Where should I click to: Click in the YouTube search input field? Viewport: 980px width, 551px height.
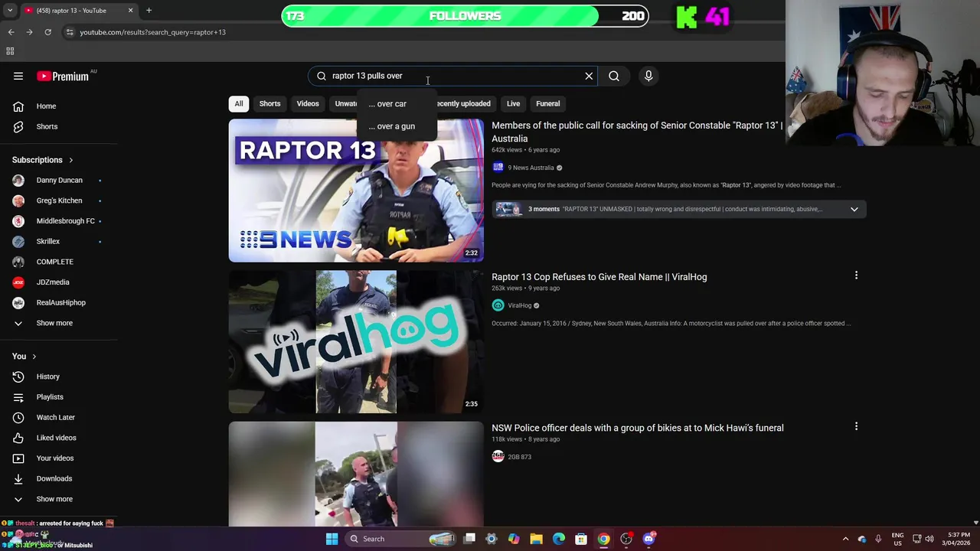click(452, 76)
